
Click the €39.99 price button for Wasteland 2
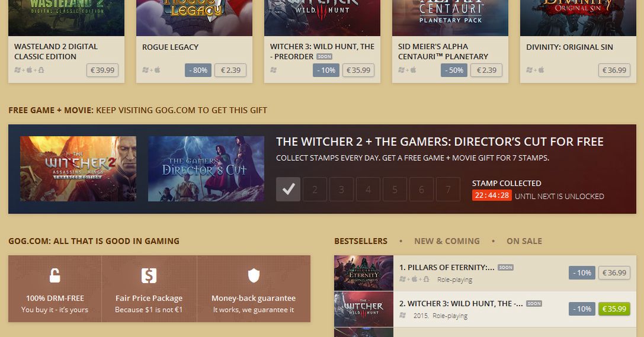coord(102,70)
